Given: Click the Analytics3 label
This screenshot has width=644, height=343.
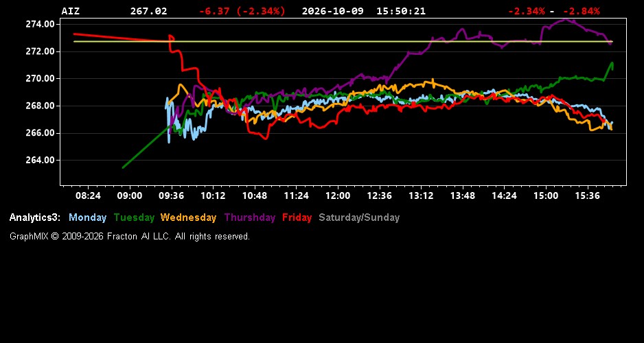Looking at the screenshot, I should pos(35,218).
